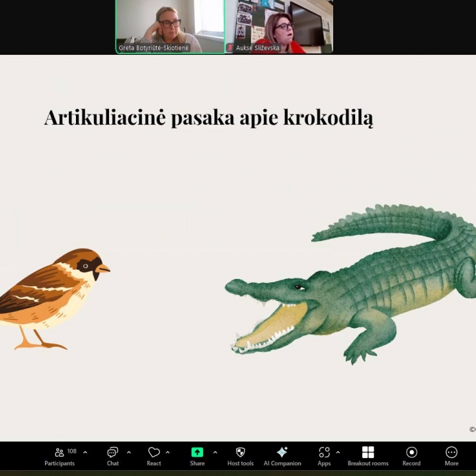This screenshot has width=476, height=476.
Task: Expand the Share options caret
Action: tap(216, 452)
